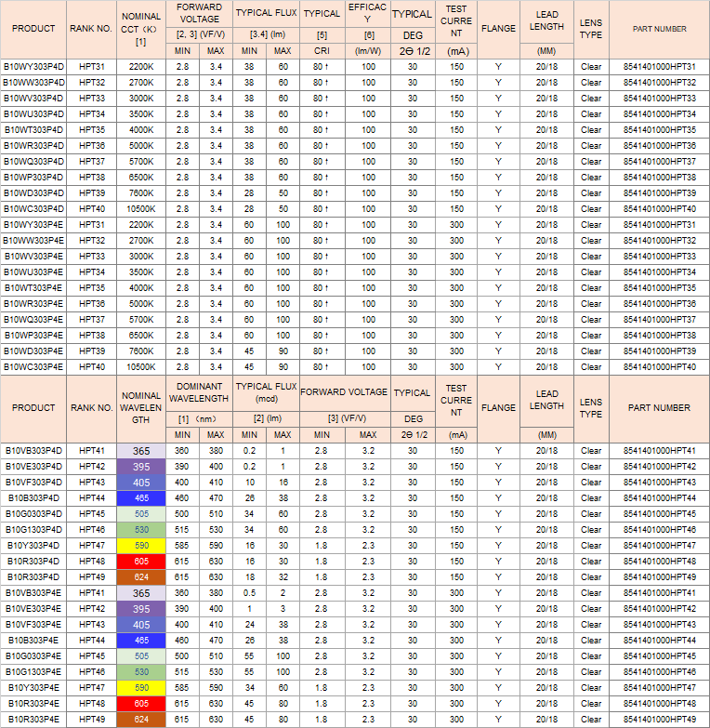Image resolution: width=710 pixels, height=728 pixels.
Task: Select the 505 swatch in B10G0303P4D row
Action: pyautogui.click(x=141, y=514)
